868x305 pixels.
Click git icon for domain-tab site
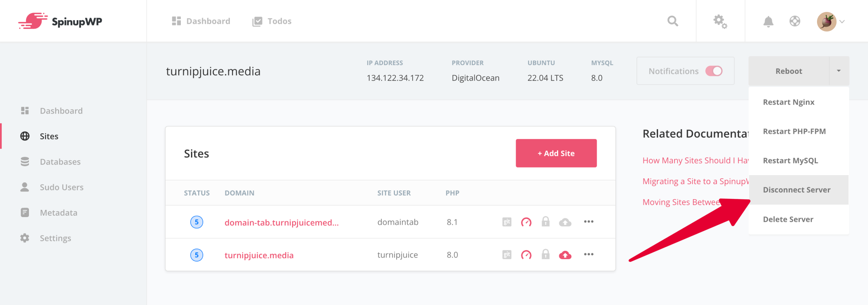click(x=507, y=222)
